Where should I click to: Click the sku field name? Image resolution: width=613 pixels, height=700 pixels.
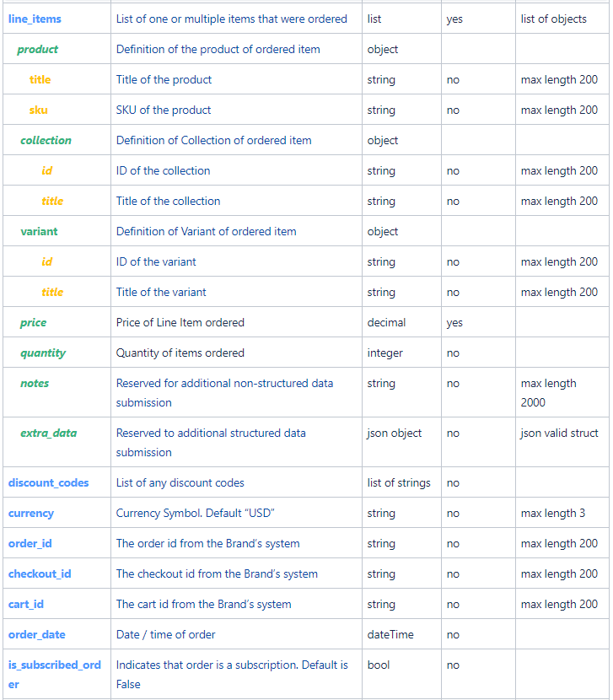tap(39, 110)
